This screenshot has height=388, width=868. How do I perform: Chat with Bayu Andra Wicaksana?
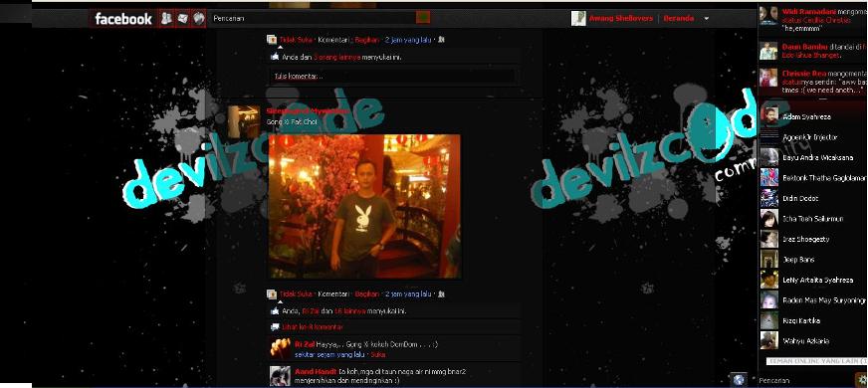click(x=813, y=158)
